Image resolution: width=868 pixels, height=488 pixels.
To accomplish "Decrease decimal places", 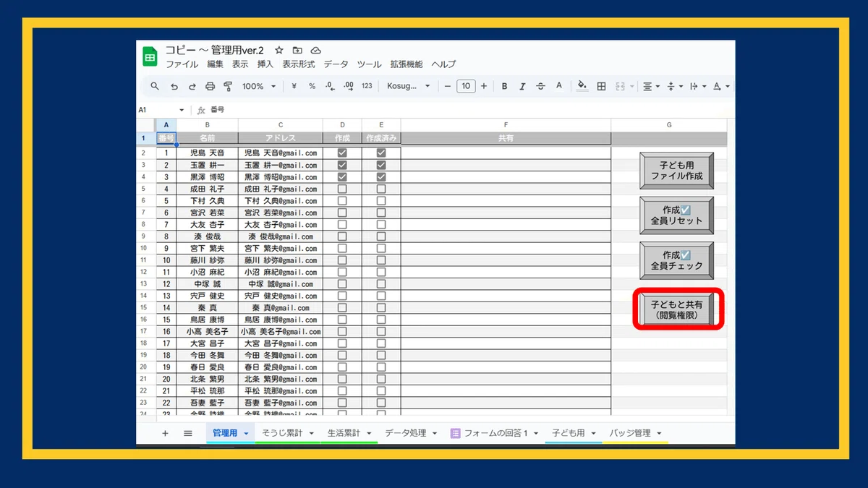I will tap(330, 86).
